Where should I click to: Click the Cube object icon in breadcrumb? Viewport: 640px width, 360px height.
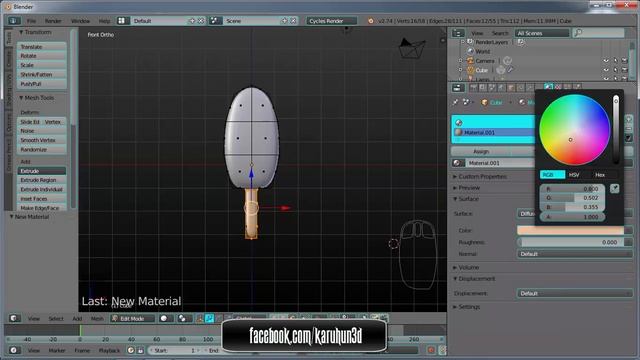(x=484, y=102)
